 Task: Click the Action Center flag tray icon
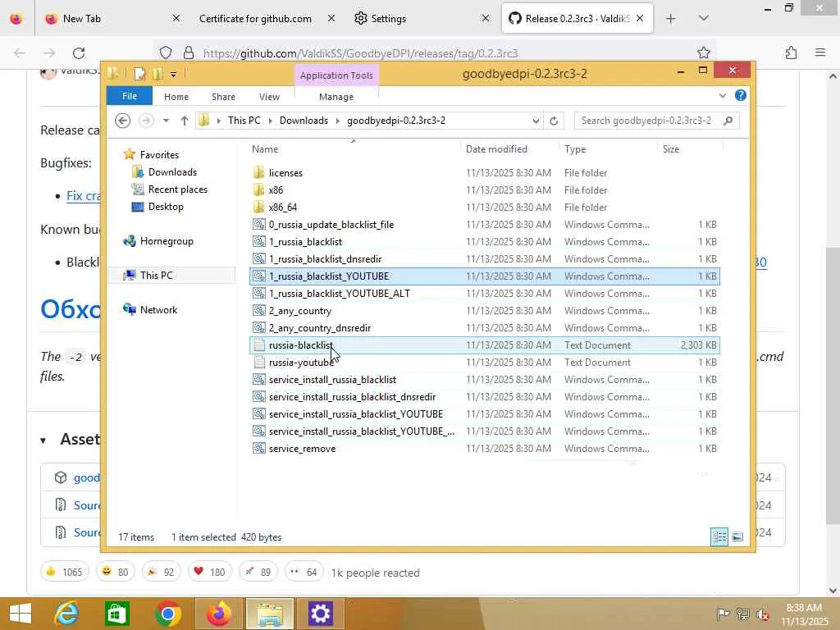pos(723,614)
